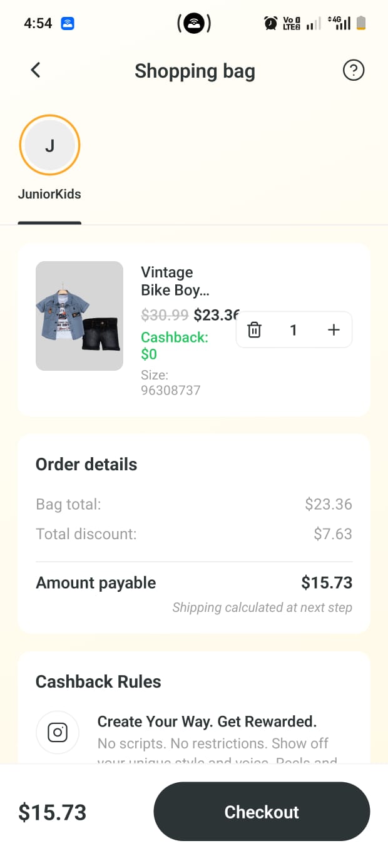Tap the Amount payable $15.73 value
Image resolution: width=388 pixels, height=868 pixels.
(x=327, y=582)
